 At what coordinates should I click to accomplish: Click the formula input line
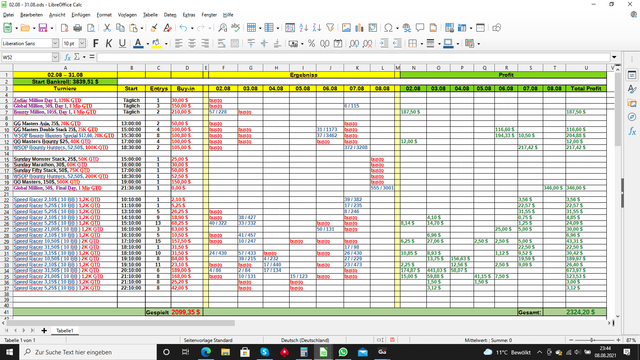click(x=353, y=57)
